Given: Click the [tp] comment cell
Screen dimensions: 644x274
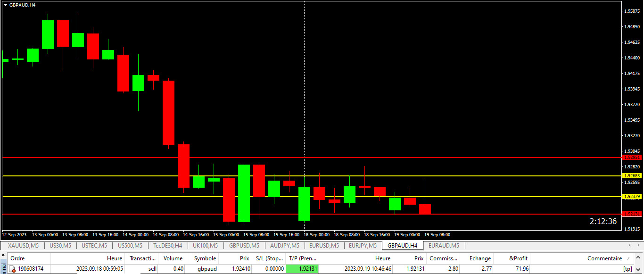Looking at the screenshot, I should tap(627, 269).
